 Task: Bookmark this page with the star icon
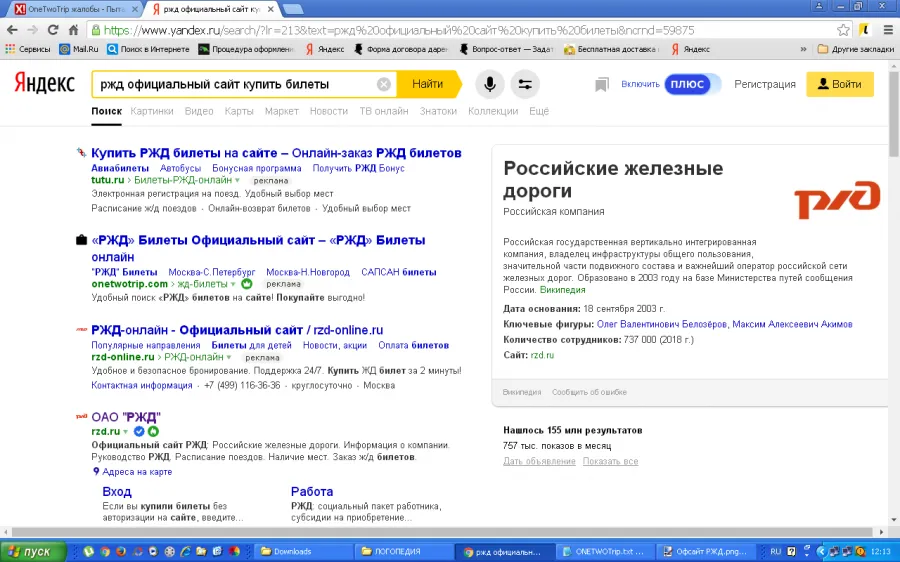[x=843, y=30]
